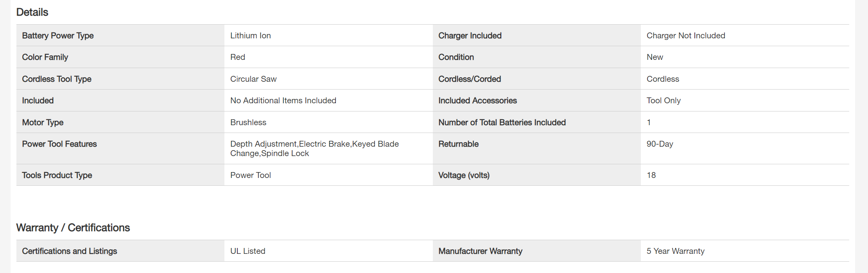Click the Voltage (volts) label
Image resolution: width=868 pixels, height=273 pixels.
pyautogui.click(x=464, y=175)
